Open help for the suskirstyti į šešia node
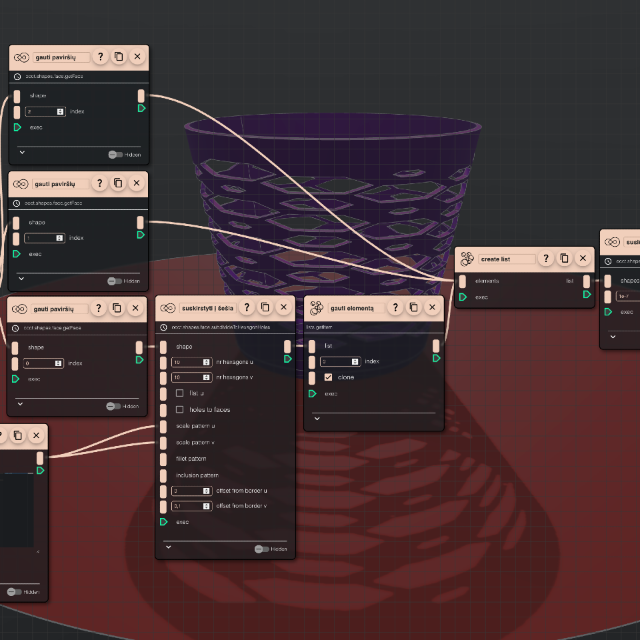The image size is (640, 640). pos(247,307)
